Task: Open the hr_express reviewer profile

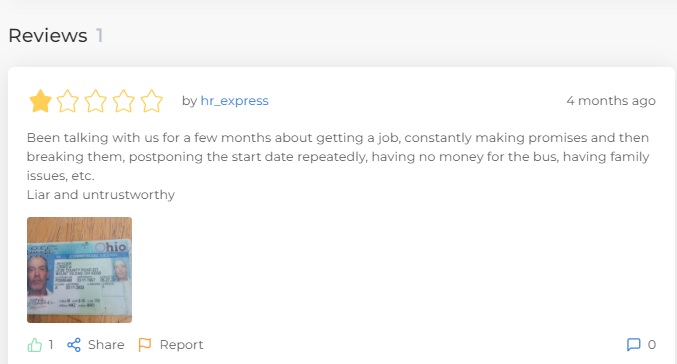Action: (x=234, y=101)
